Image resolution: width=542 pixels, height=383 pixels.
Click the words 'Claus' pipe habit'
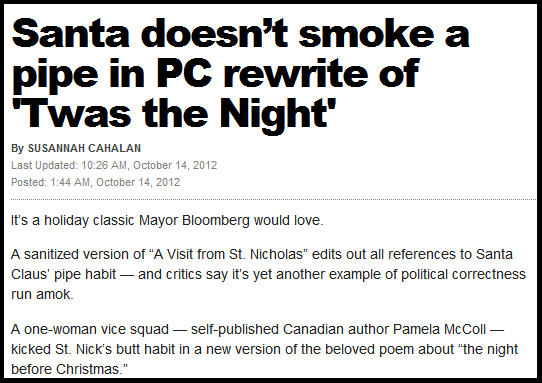pyautogui.click(x=63, y=274)
